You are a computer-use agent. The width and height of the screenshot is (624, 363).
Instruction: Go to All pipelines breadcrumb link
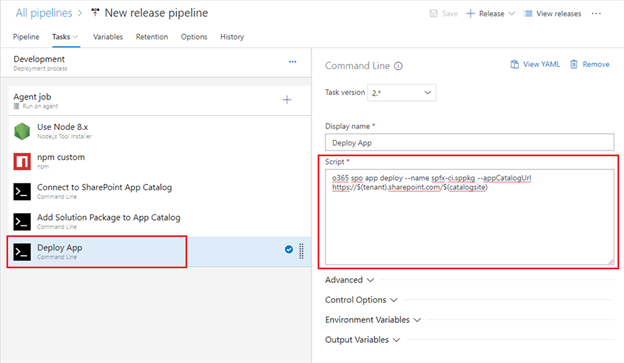point(44,13)
